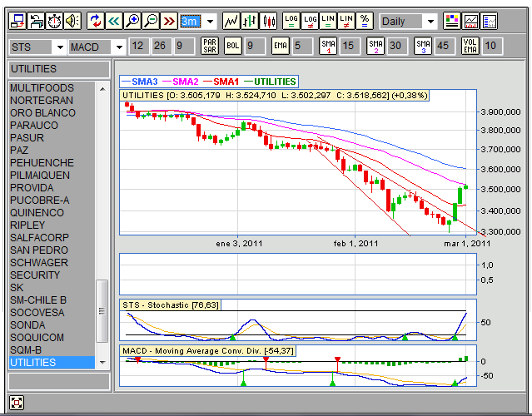The image size is (532, 416).
Task: Expand the MACD indicator dropdown
Action: (119, 47)
